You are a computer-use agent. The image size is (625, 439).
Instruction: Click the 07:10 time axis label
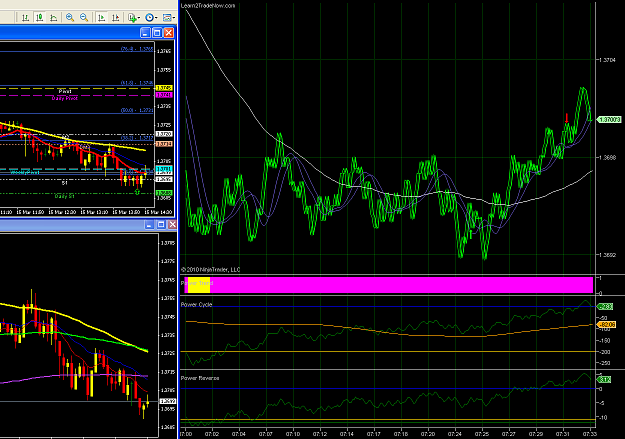(293, 433)
